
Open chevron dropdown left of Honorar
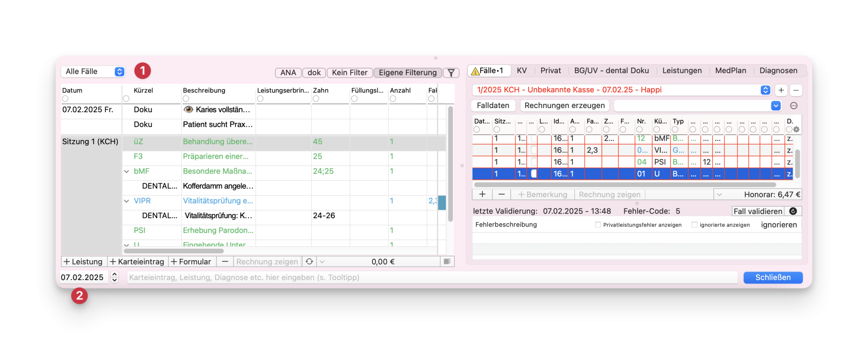(719, 194)
